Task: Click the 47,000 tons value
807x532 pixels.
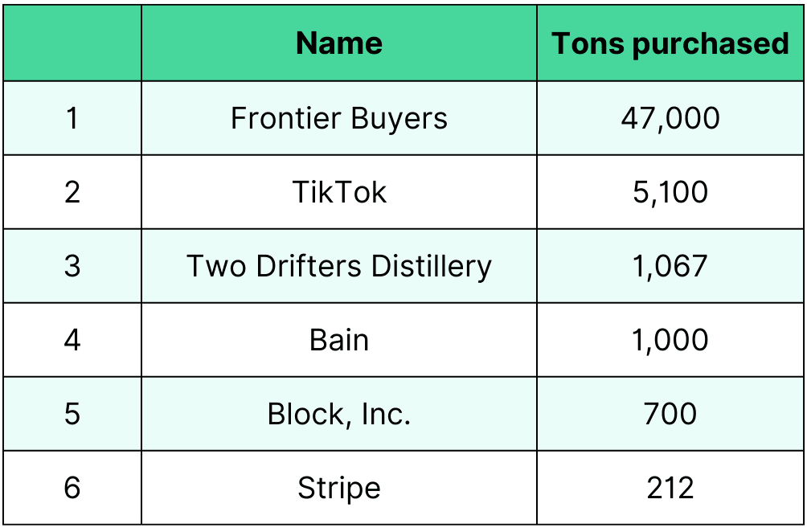Action: click(x=670, y=118)
